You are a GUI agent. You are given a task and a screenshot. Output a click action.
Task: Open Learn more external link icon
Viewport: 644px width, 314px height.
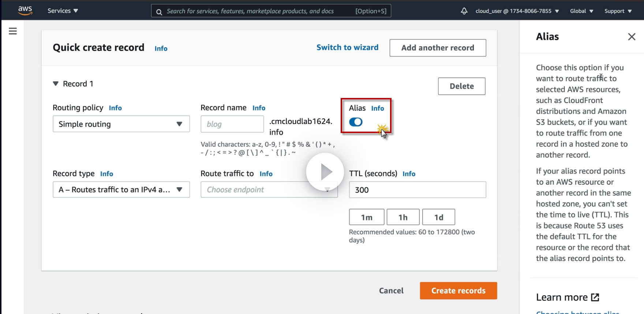point(595,297)
